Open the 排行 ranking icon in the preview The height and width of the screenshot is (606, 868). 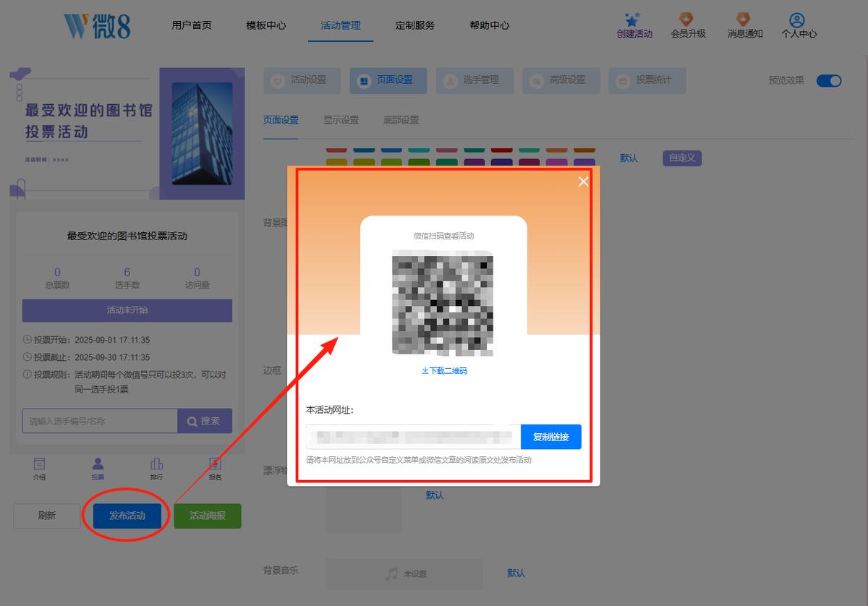pos(156,464)
